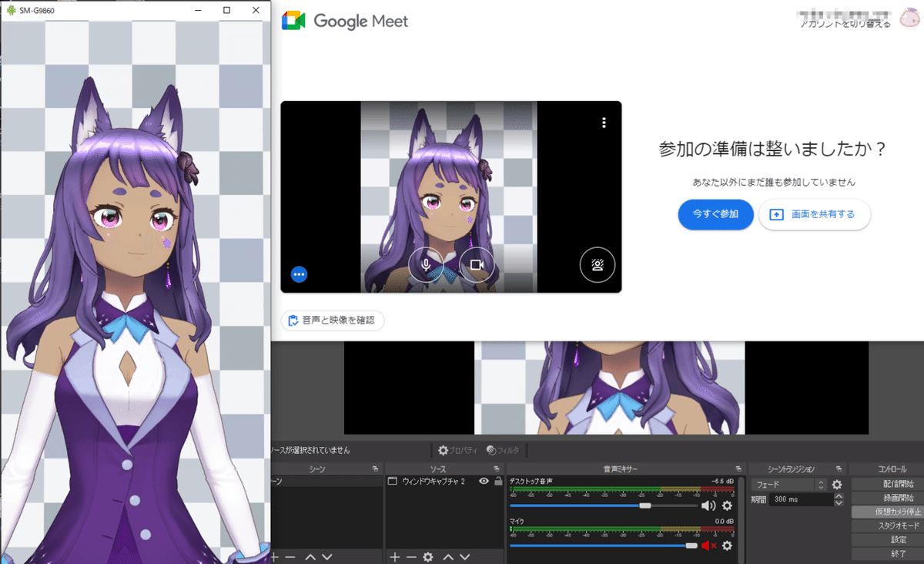Open the Sources panel gear icon
The height and width of the screenshot is (564, 924).
click(427, 556)
